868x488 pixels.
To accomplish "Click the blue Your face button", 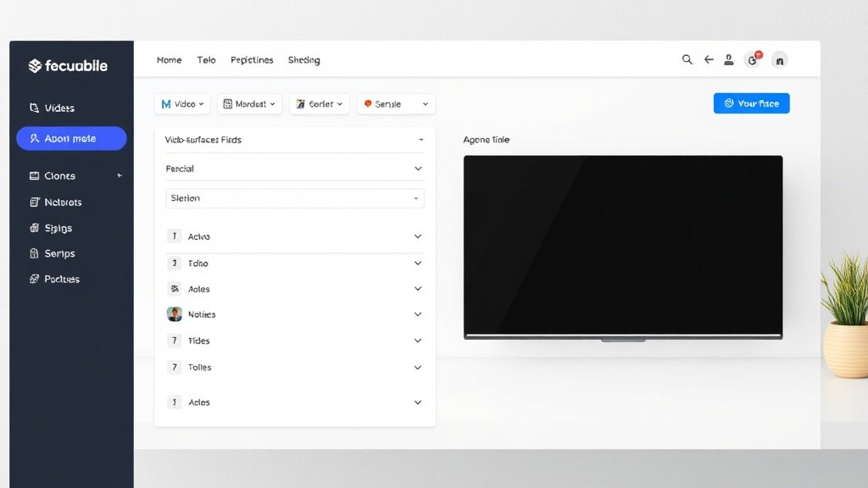I will [751, 103].
